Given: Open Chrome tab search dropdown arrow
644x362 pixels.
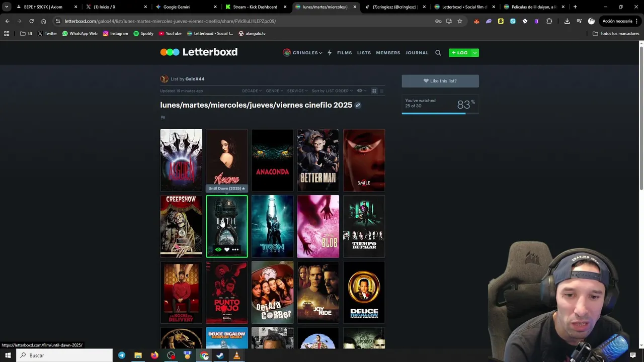Looking at the screenshot, I should (7, 7).
